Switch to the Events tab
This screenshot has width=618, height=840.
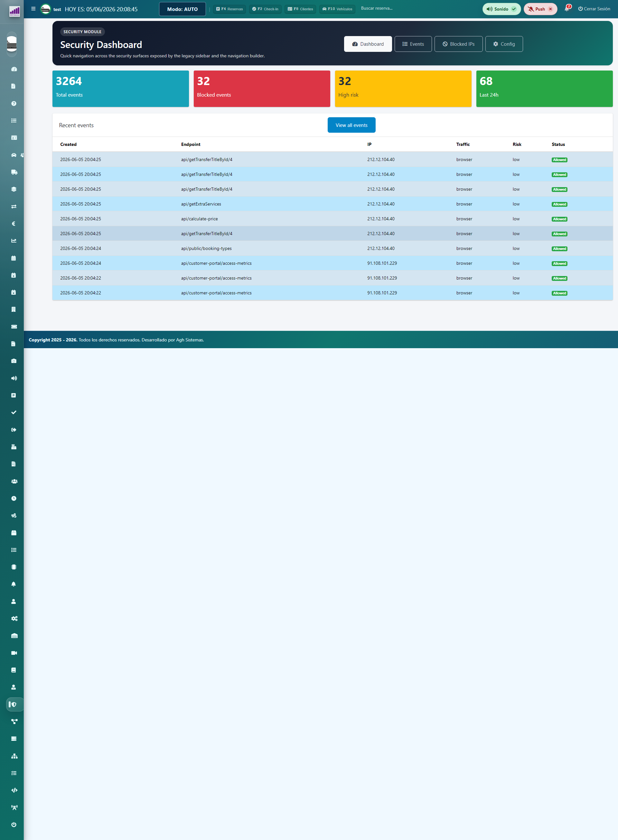click(x=413, y=44)
